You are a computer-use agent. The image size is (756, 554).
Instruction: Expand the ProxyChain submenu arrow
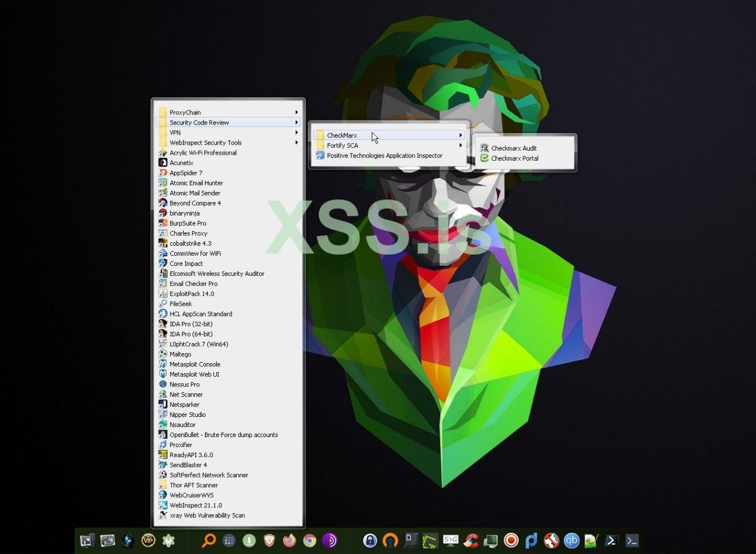pos(296,112)
